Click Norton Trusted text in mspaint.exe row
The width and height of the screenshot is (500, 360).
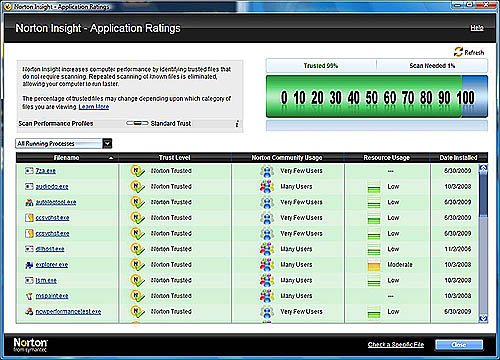click(171, 296)
